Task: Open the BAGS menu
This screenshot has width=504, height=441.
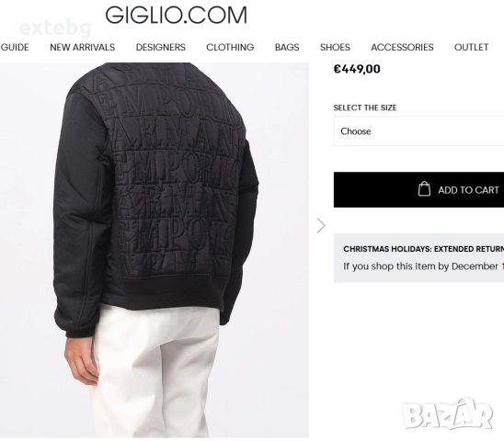Action: 287,47
